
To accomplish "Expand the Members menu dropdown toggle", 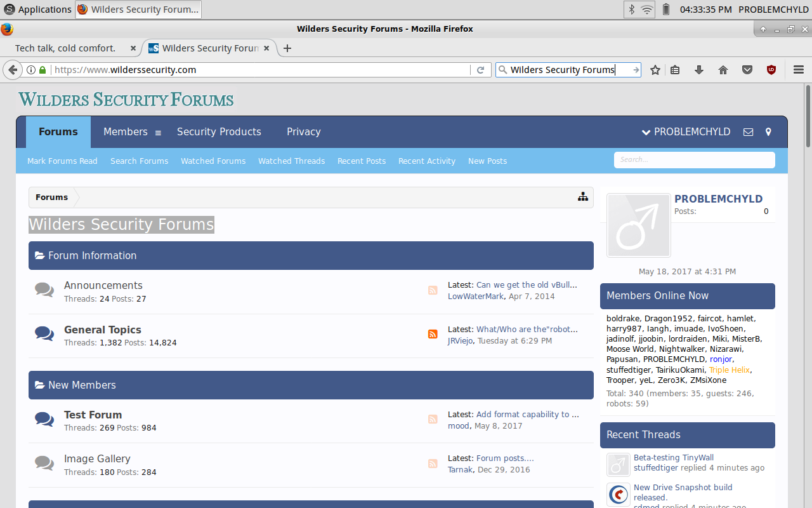I will pos(158,133).
